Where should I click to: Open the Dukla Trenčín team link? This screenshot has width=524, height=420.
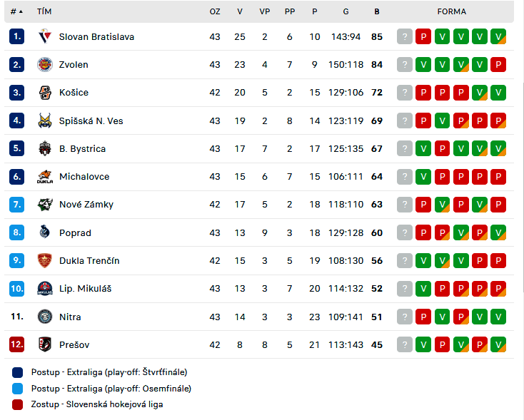[89, 260]
